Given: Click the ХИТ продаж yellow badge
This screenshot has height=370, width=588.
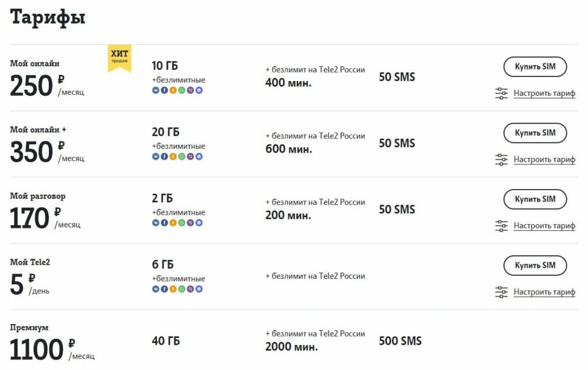Looking at the screenshot, I should point(119,57).
